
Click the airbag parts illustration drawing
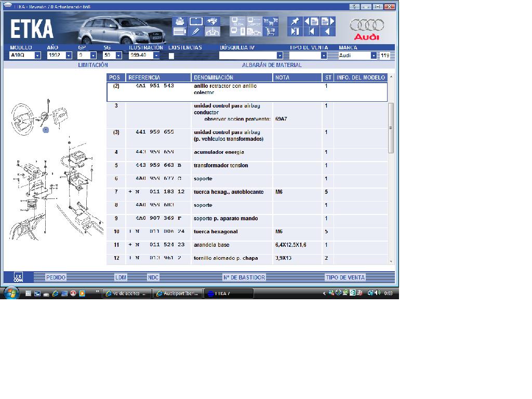click(x=56, y=170)
